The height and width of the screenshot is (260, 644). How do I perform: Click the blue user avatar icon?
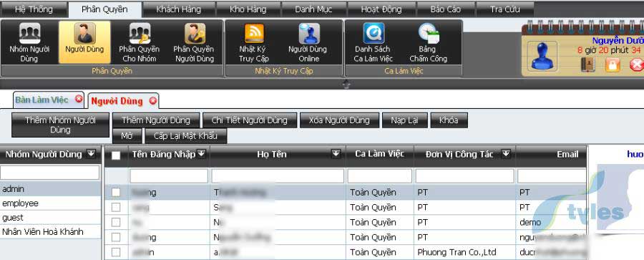coord(542,57)
